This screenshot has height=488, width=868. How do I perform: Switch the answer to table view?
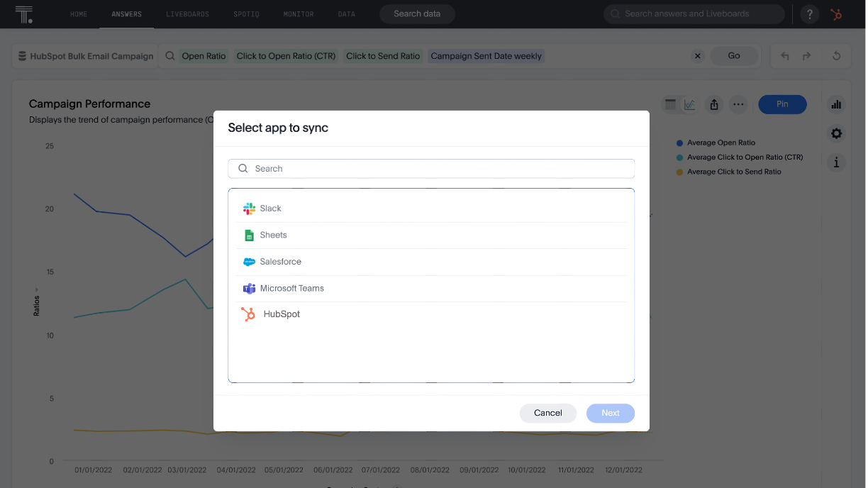point(670,104)
